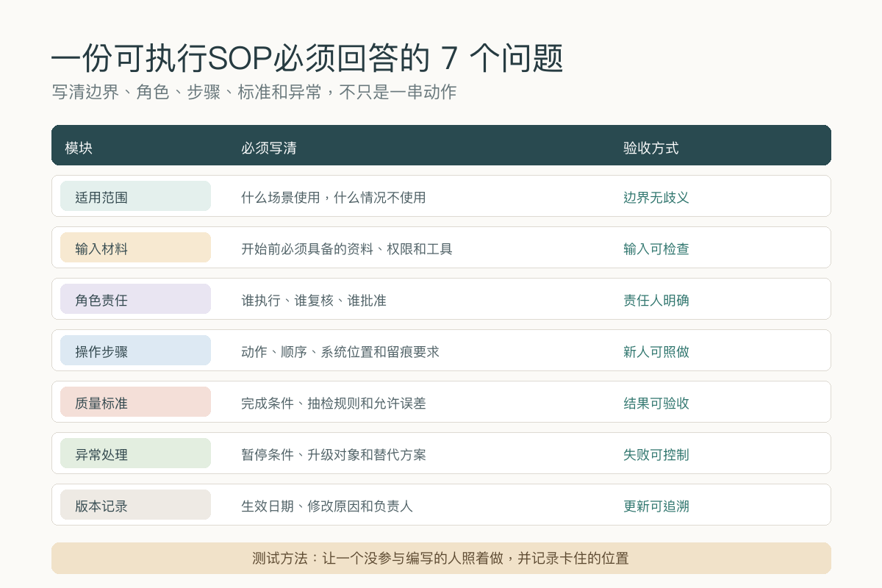Select the 操作步骤 module tag

click(x=135, y=351)
